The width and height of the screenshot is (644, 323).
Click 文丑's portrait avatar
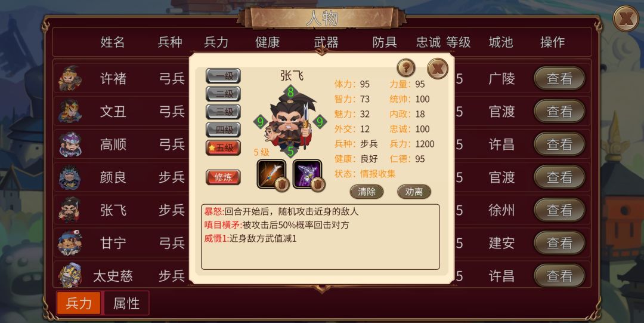pos(69,111)
